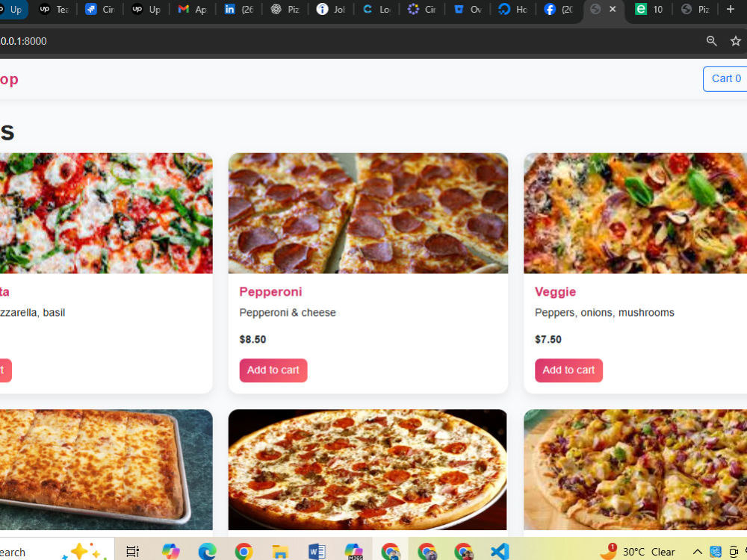Viewport: 747px width, 560px height.
Task: Open Google Chrome icon beside Edge
Action: [x=244, y=552]
